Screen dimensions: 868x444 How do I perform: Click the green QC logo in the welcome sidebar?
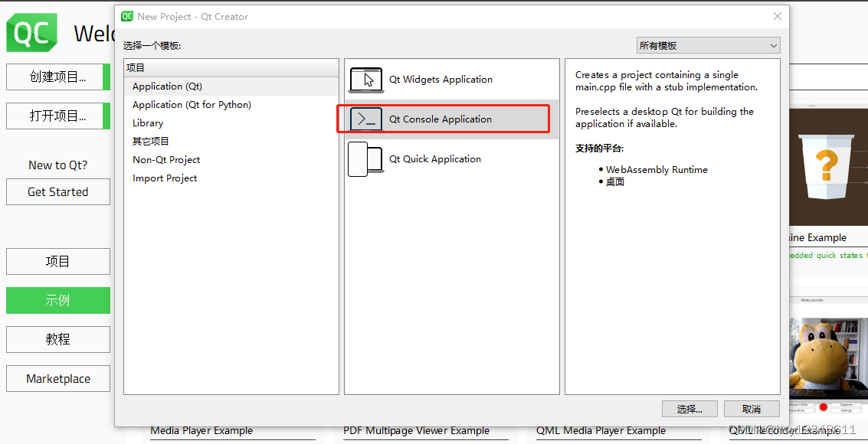coord(31,33)
